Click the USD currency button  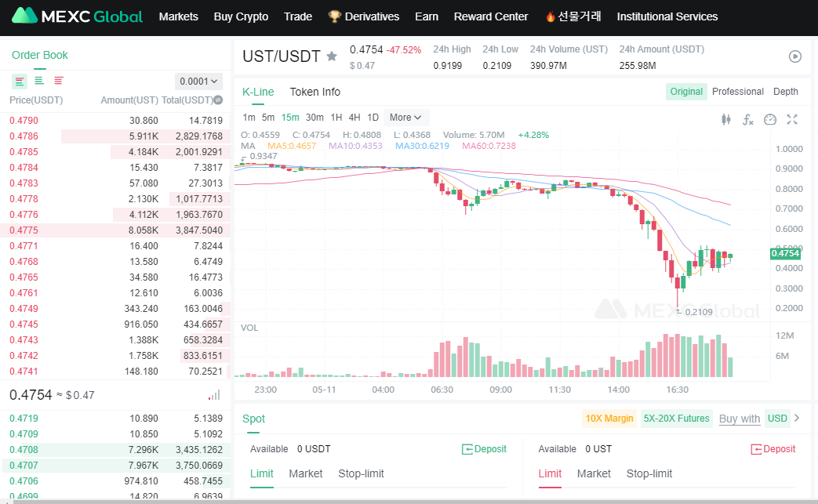click(x=777, y=418)
